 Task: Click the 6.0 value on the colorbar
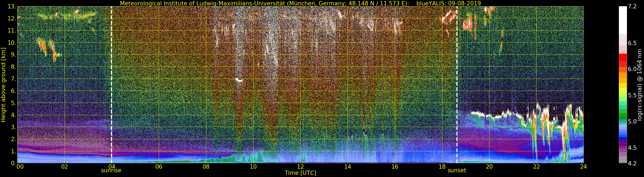(632, 69)
